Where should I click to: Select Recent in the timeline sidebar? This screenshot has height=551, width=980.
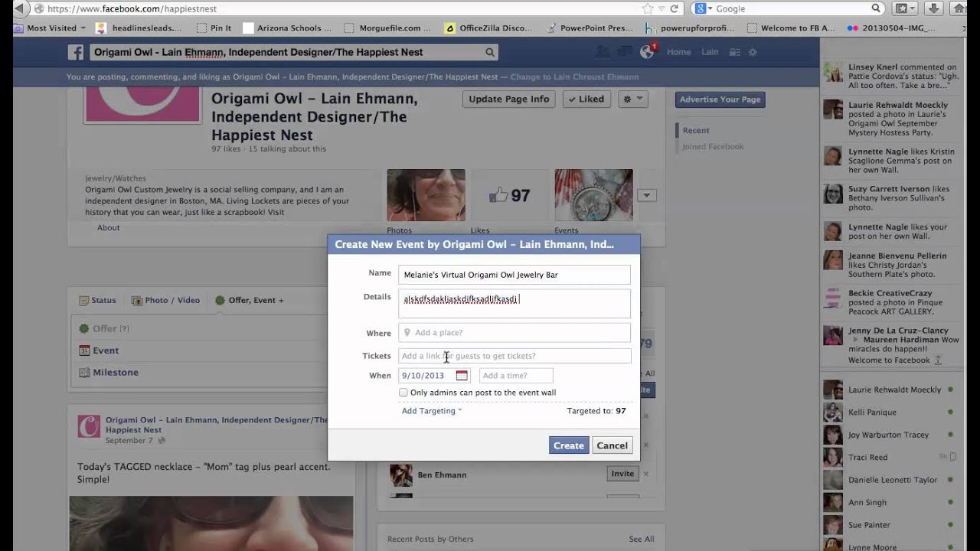click(x=696, y=131)
